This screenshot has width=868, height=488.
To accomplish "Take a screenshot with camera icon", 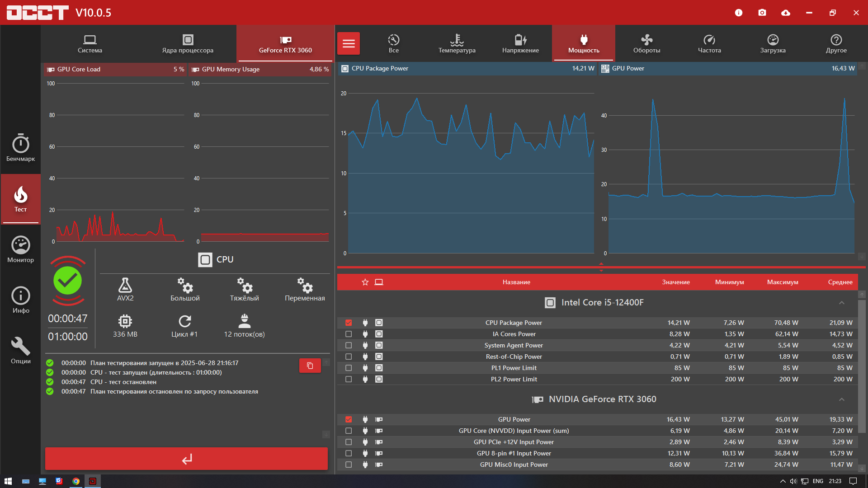I will point(762,13).
